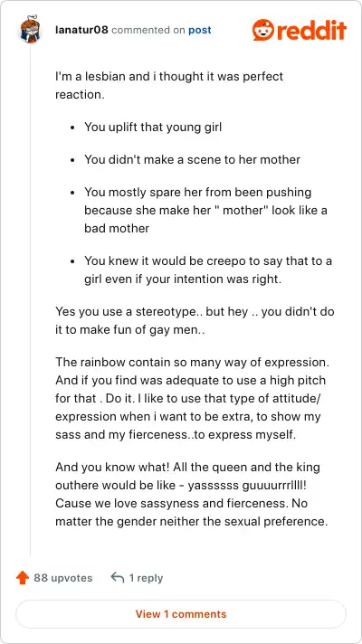Open the lanatur08 username profile link
The height and width of the screenshot is (644, 362).
point(81,30)
